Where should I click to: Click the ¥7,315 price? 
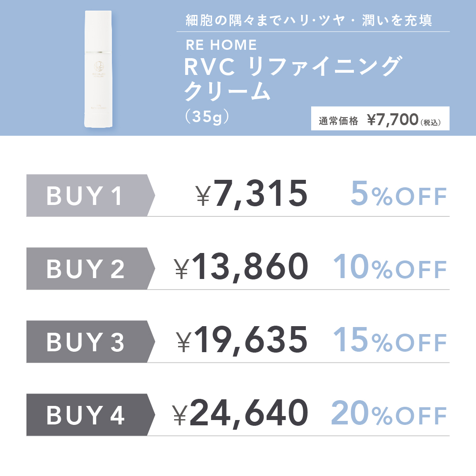252,194
